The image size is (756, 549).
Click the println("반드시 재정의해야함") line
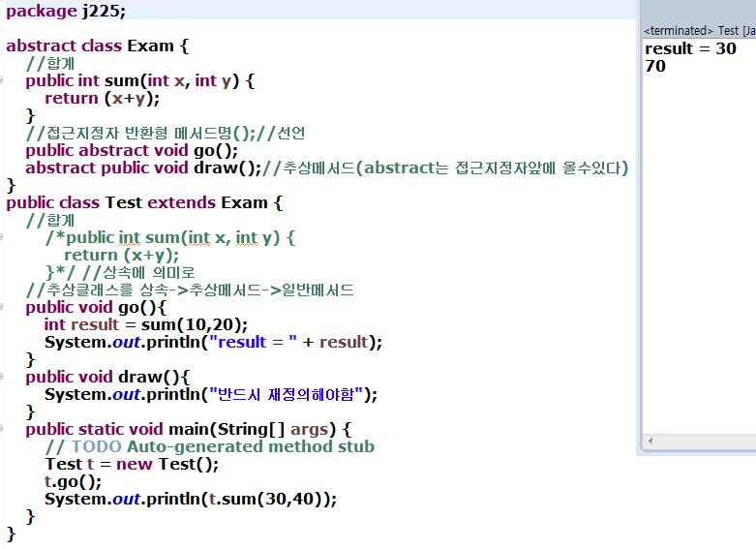211,395
